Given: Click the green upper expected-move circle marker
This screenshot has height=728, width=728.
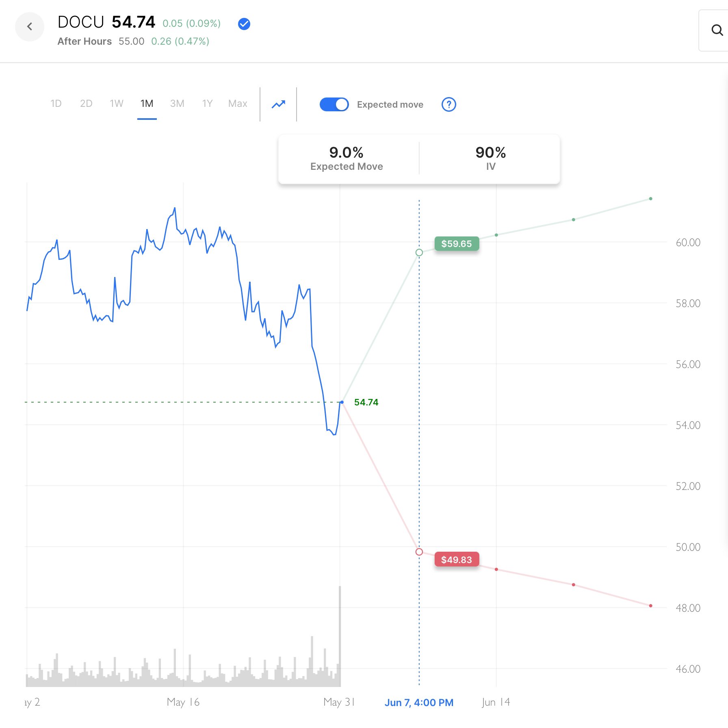Looking at the screenshot, I should tap(419, 253).
